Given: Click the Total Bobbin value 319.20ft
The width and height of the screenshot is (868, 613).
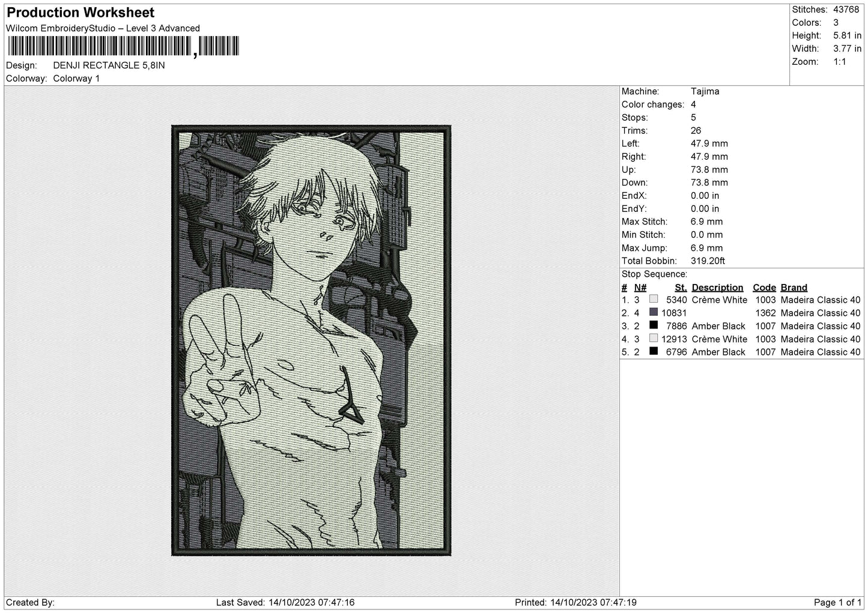Looking at the screenshot, I should click(x=708, y=261).
